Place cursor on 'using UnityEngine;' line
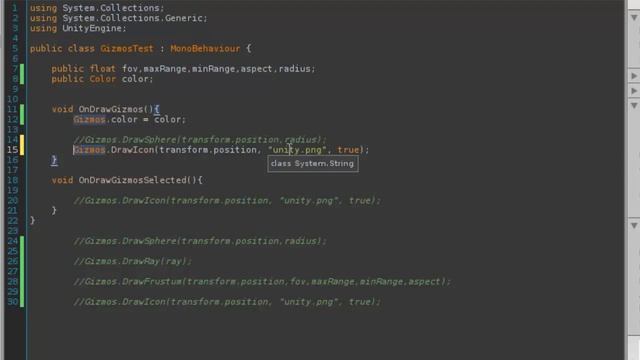Image resolution: width=640 pixels, height=360 pixels. (x=78, y=28)
